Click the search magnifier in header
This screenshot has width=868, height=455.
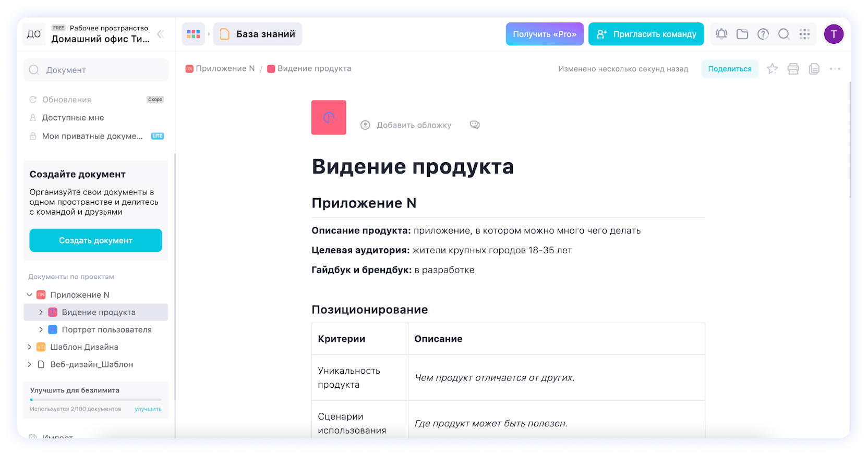784,34
